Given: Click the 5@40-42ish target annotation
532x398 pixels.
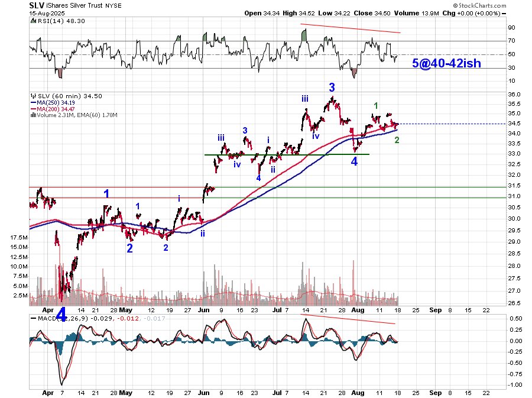Looking at the screenshot, I should coord(446,63).
